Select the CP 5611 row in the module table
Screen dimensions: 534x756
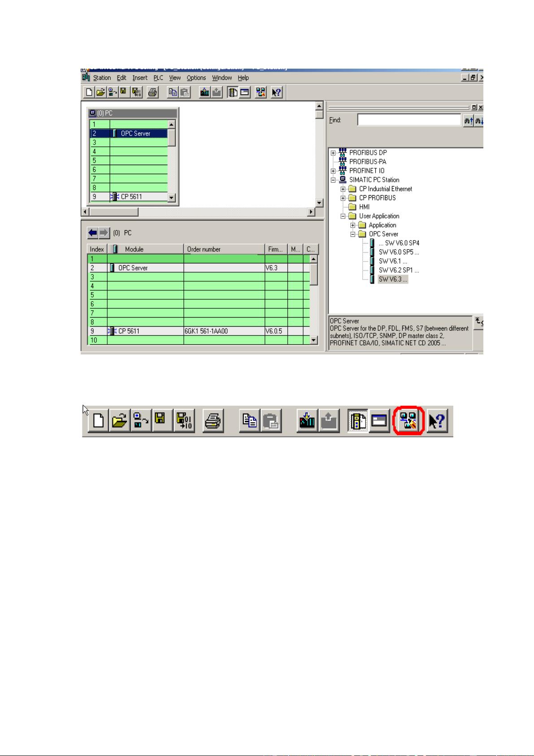point(129,331)
